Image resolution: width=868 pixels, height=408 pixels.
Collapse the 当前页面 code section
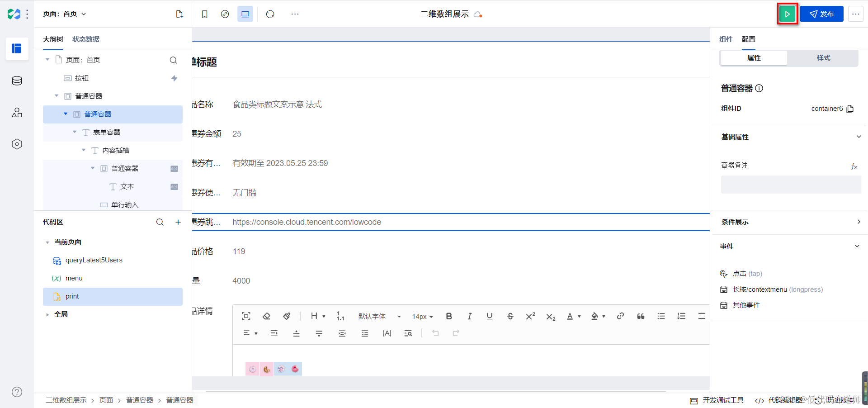coord(47,242)
